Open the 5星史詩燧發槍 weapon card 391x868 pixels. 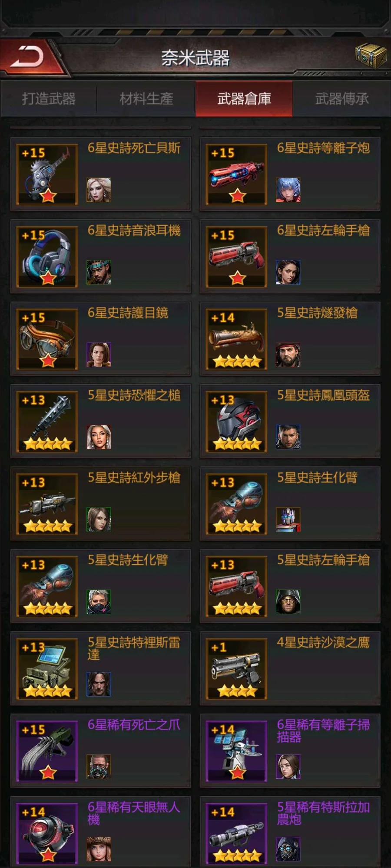290,339
